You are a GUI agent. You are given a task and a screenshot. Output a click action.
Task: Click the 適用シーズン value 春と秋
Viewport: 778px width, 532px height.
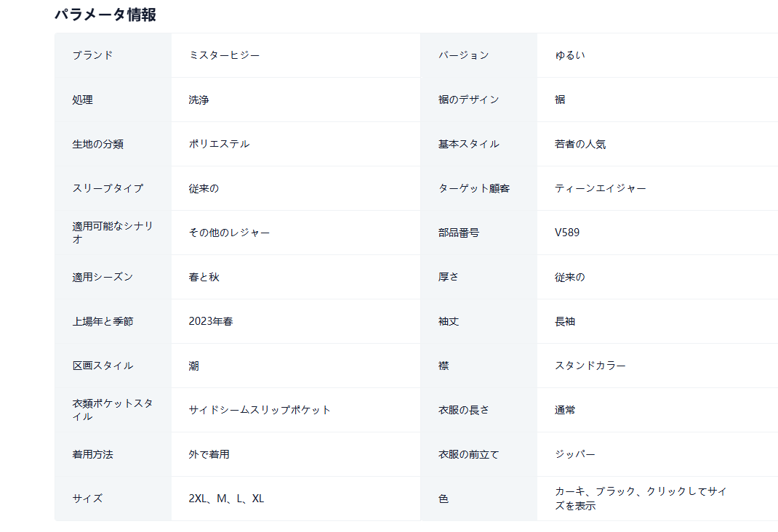tap(204, 277)
